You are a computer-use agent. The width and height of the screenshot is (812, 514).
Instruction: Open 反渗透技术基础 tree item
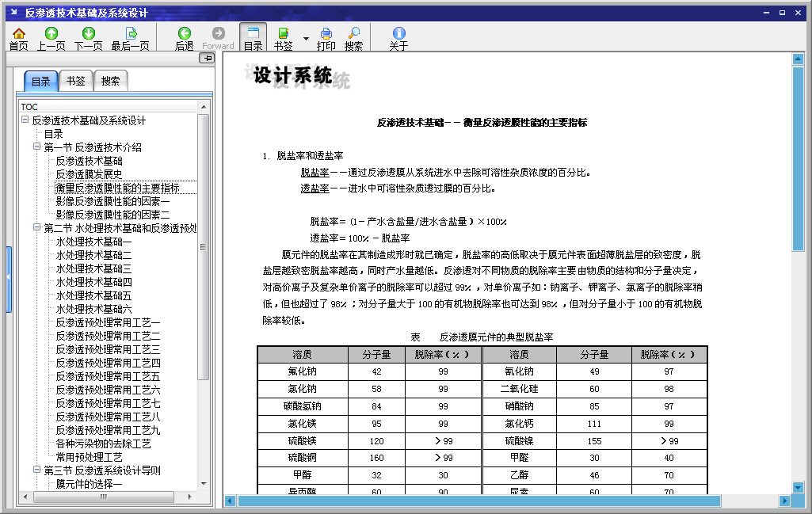tap(89, 161)
